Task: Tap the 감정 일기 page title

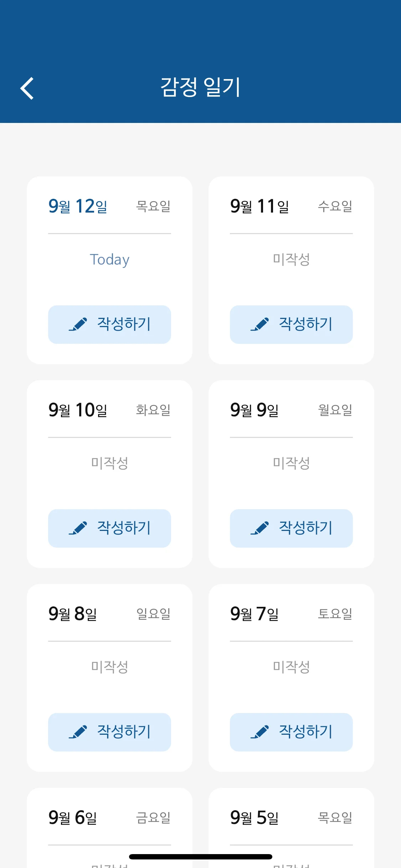Action: point(201,87)
